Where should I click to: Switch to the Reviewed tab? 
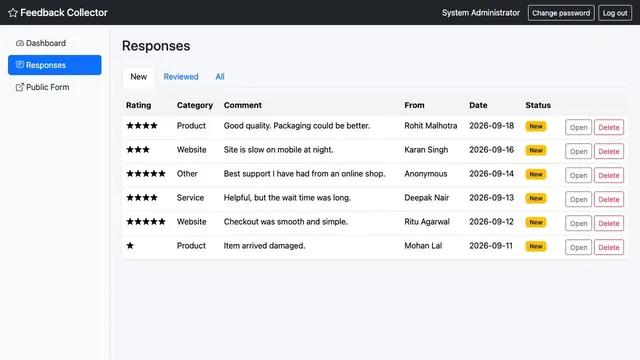click(x=181, y=77)
